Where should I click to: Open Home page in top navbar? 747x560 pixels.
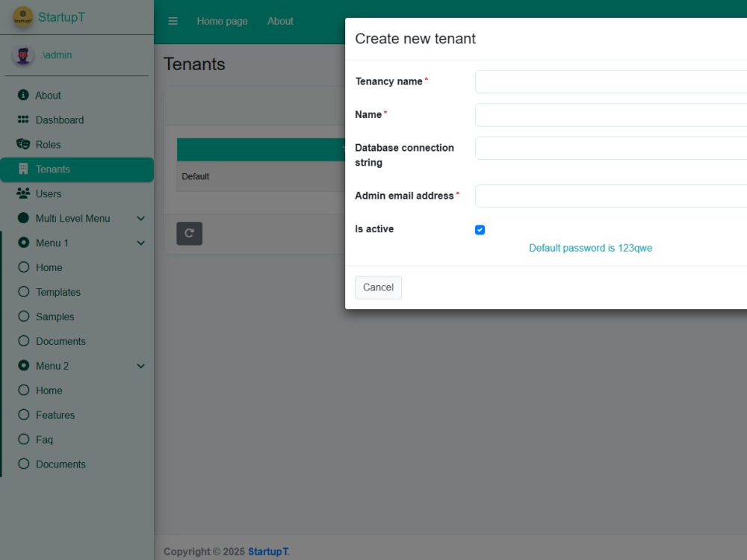point(222,21)
